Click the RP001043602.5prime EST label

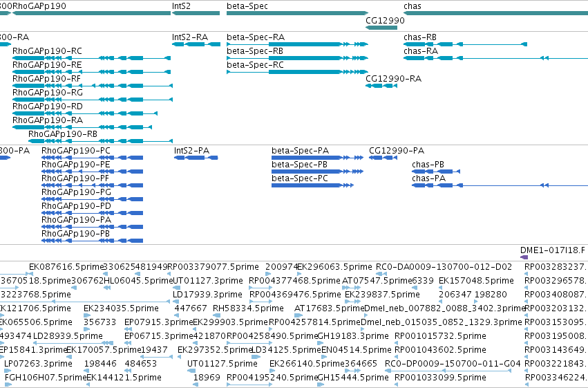[440, 350]
